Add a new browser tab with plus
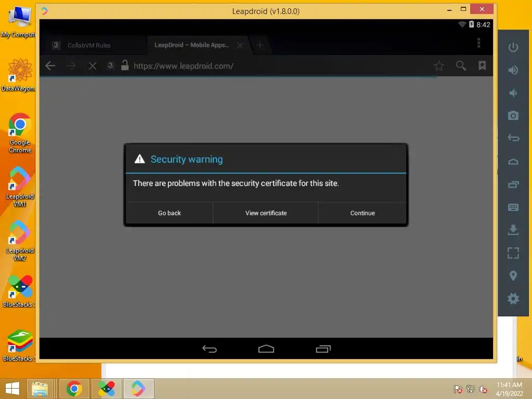The image size is (532, 399). point(260,45)
